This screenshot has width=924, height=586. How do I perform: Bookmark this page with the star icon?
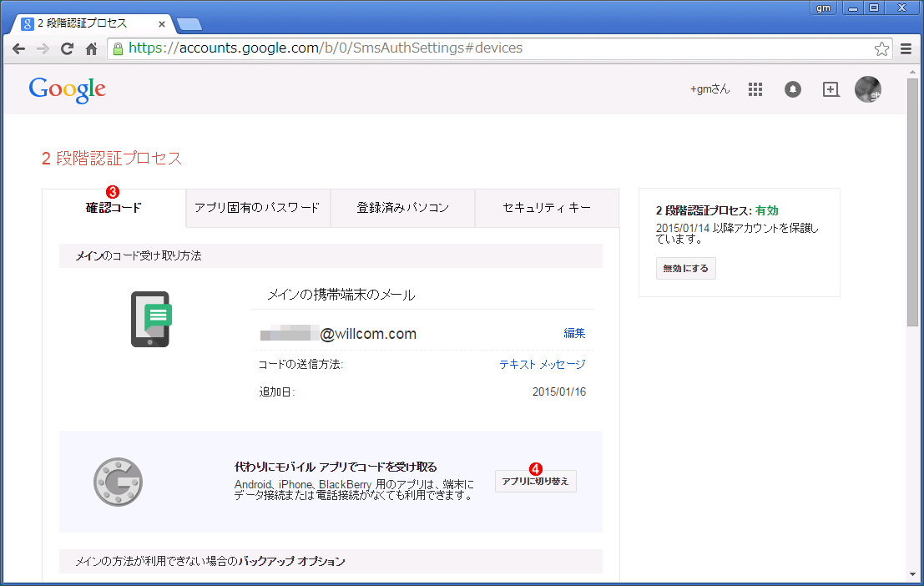pyautogui.click(x=881, y=48)
